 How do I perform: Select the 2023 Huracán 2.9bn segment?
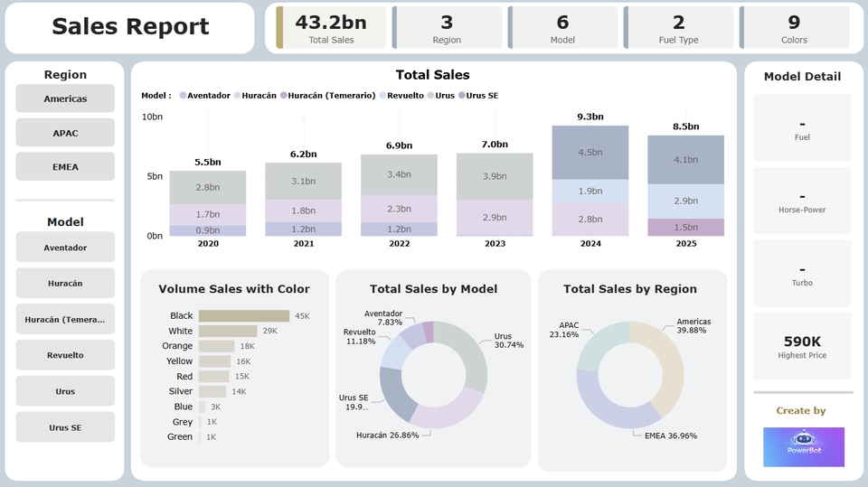[495, 218]
